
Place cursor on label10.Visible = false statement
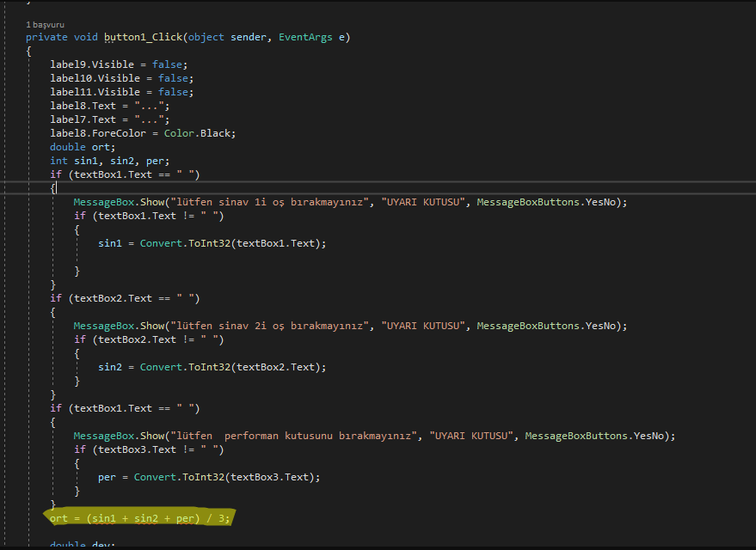[x=121, y=78]
